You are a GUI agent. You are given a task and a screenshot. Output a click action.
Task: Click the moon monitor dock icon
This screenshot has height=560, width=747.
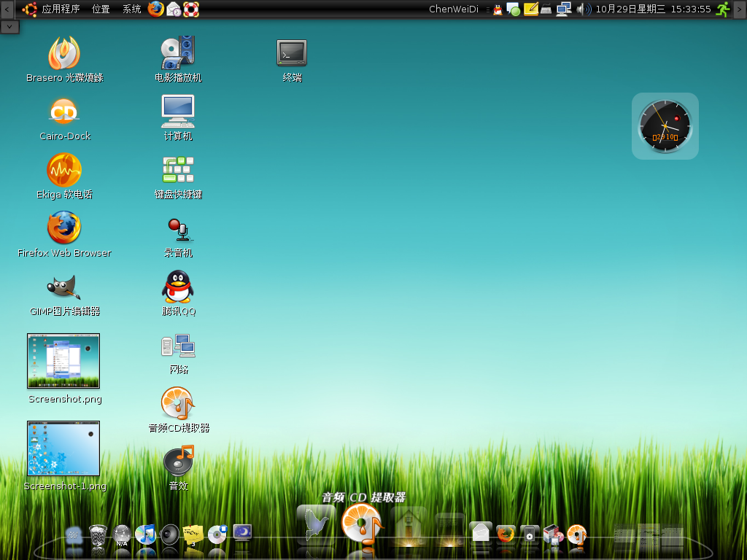(x=242, y=532)
